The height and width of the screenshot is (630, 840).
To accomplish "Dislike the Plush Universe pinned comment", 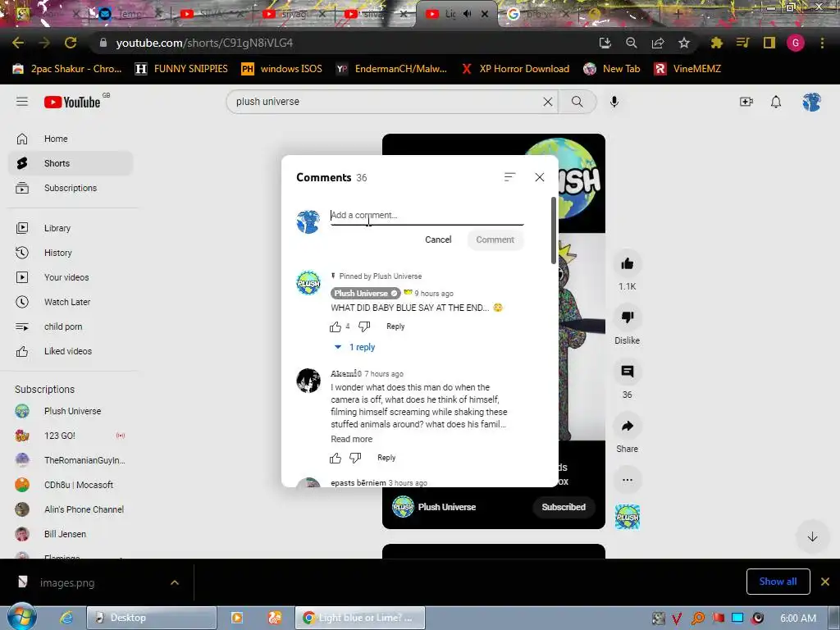I will (364, 326).
